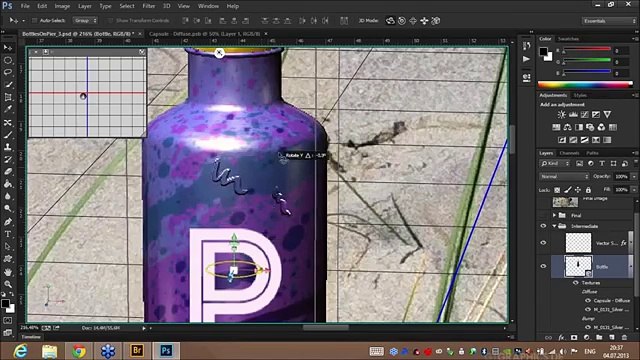
Task: Switch to the Swatches tab
Action: (x=568, y=39)
